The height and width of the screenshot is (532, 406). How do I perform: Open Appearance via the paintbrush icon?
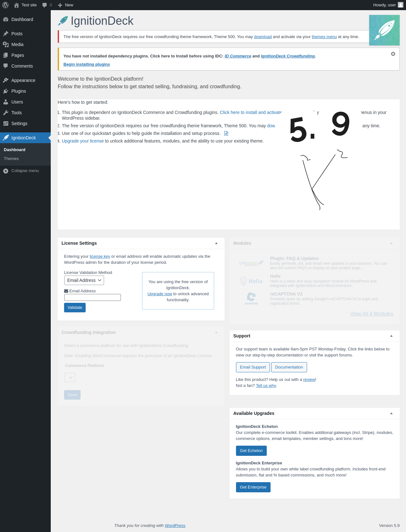[x=6, y=80]
